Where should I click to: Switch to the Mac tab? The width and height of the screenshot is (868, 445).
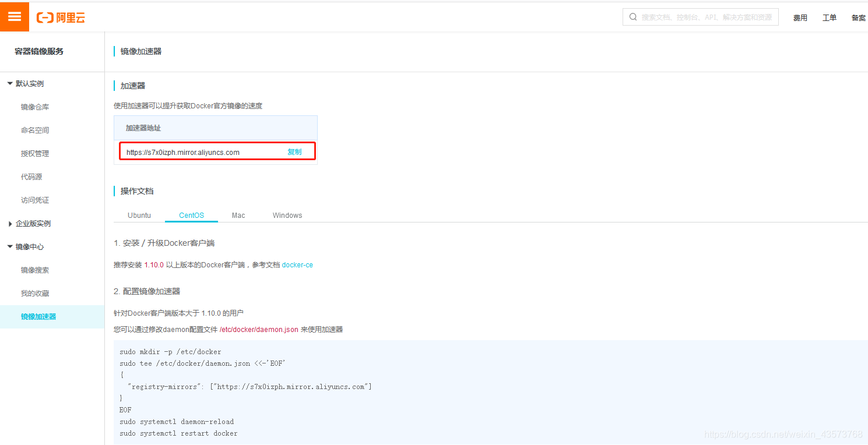click(x=238, y=216)
